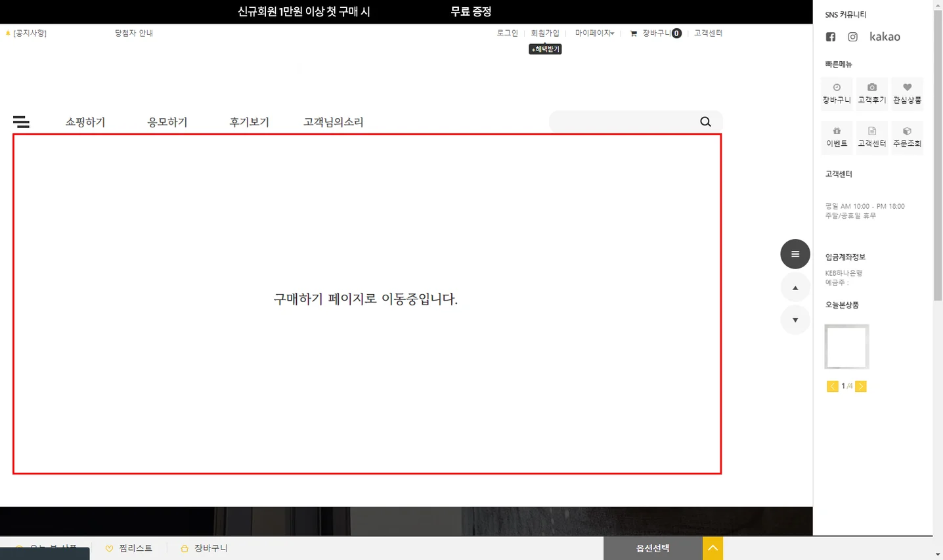Screen dimensions: 943x560
Task: Open the Facebook page icon
Action: click(x=831, y=37)
